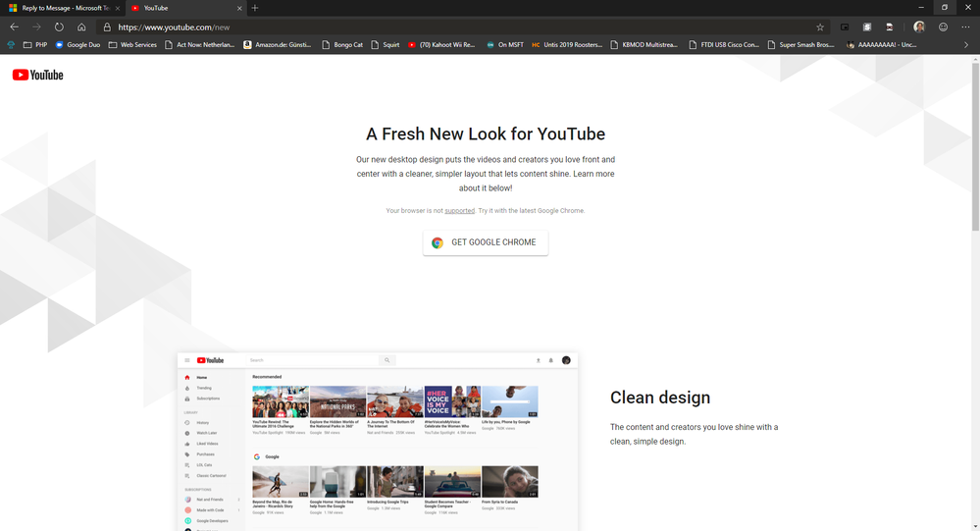Click the 'Clean design' heading

660,398
